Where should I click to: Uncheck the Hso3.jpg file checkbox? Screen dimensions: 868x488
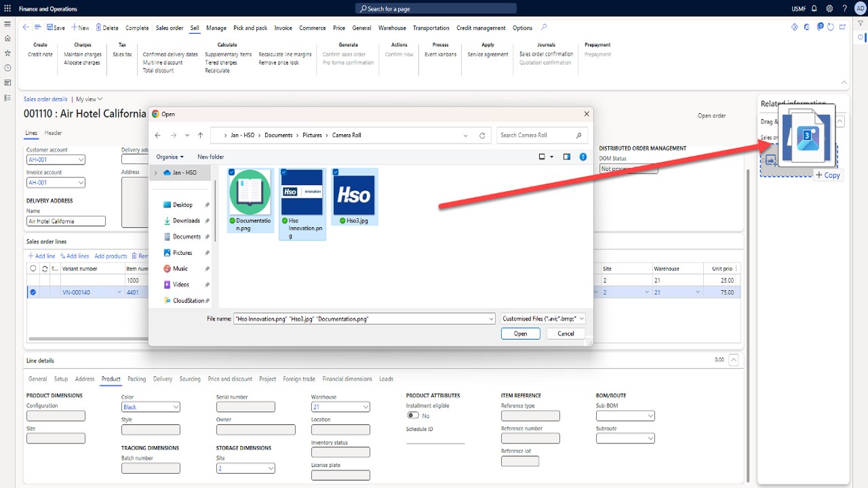click(335, 172)
